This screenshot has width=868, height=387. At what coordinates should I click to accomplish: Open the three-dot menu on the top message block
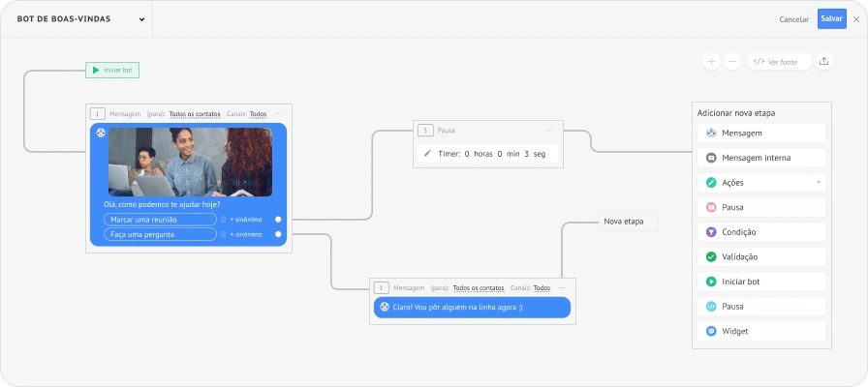278,114
